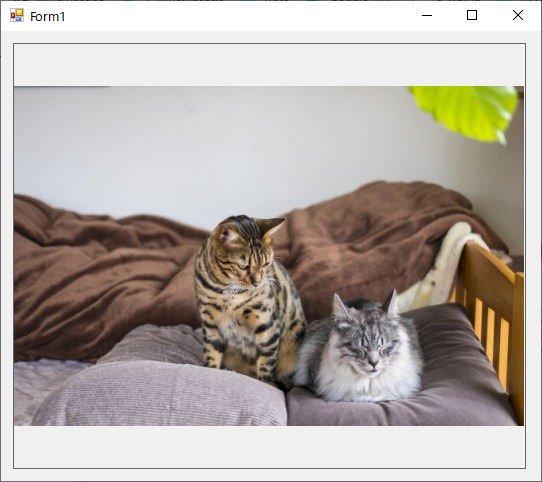Screen dimensions: 542x482
Task: Close the Form1 window
Action: (x=517, y=15)
